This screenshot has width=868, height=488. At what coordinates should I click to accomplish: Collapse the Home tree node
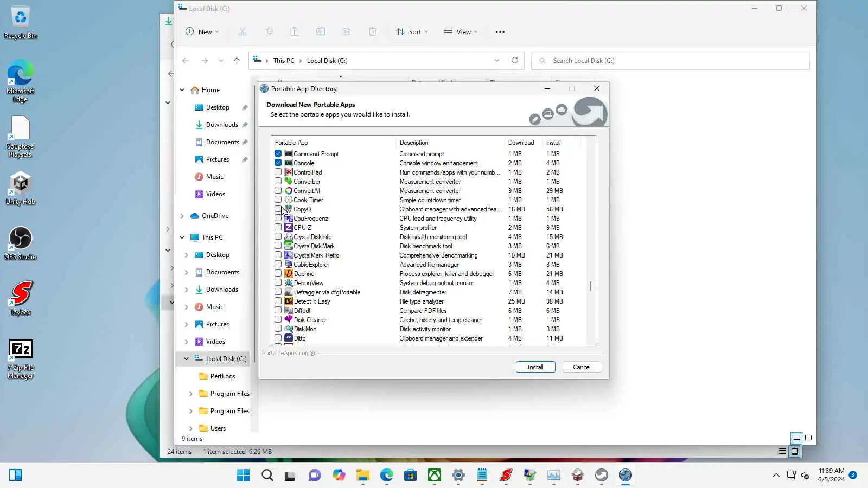(x=182, y=90)
